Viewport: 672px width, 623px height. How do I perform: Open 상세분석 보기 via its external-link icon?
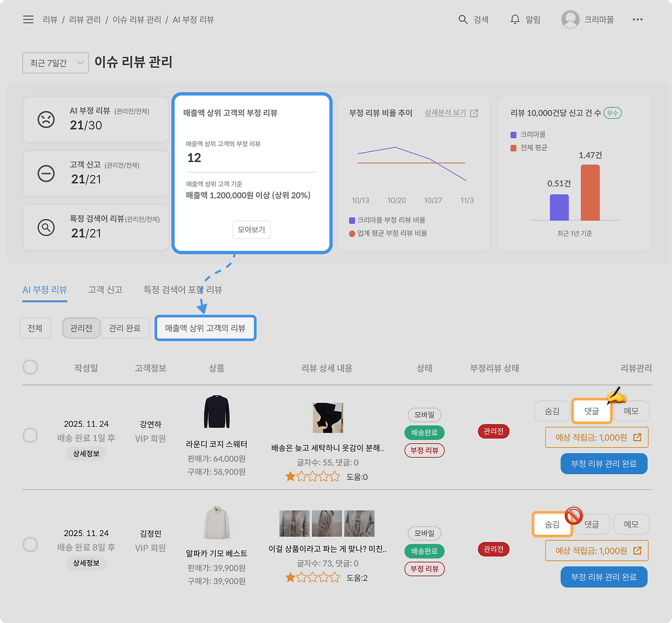(474, 112)
